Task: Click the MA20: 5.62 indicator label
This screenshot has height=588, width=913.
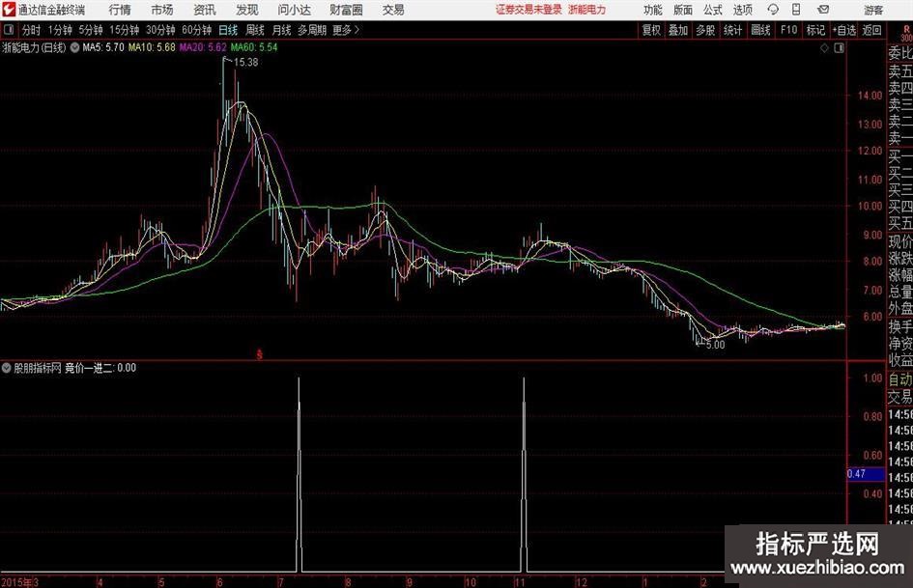Action: 203,47
